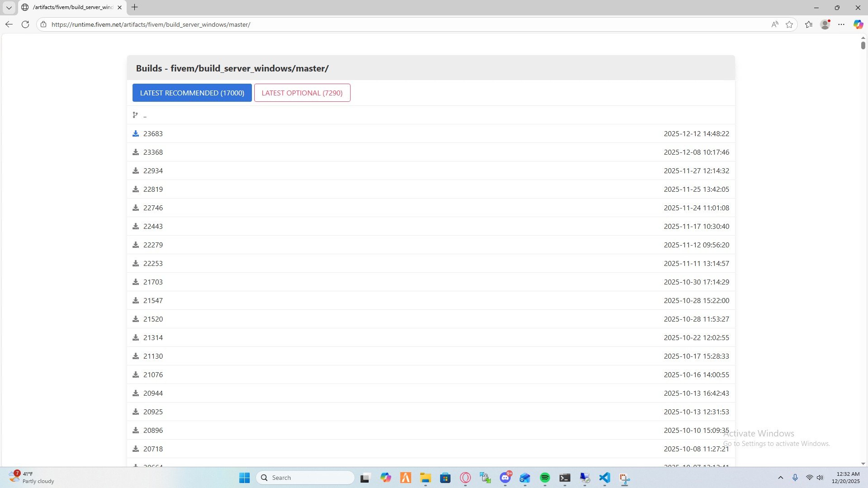Switch to the artifacts browser tab
868x488 pixels.
point(72,7)
